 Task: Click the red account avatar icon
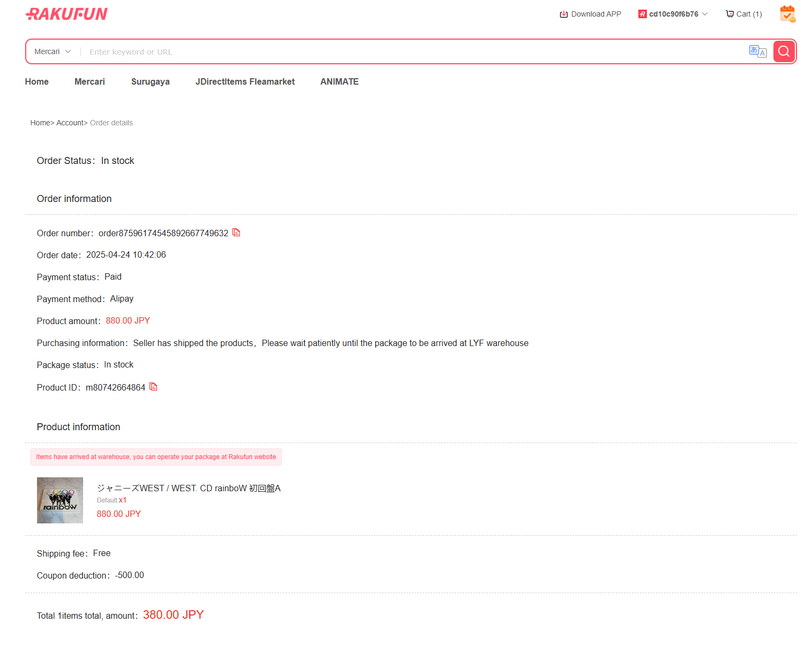(x=642, y=14)
